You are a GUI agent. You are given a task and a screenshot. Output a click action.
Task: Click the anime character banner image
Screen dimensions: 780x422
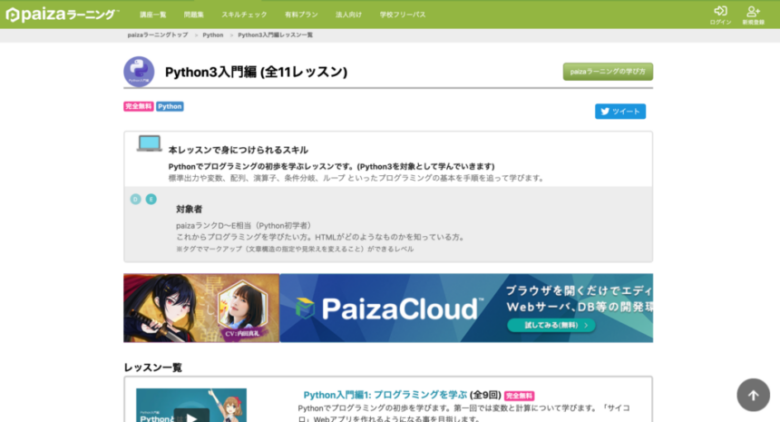[x=201, y=308]
